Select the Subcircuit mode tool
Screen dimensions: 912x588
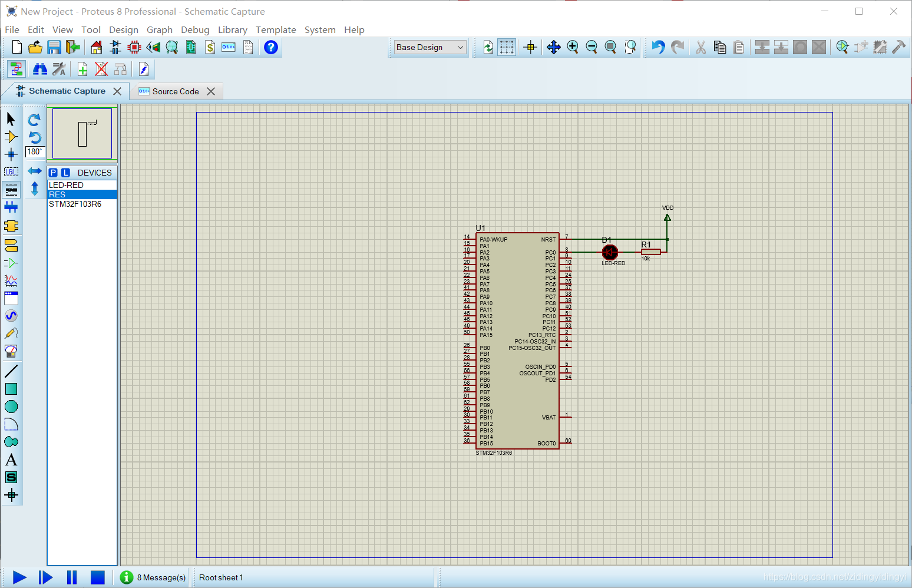(x=11, y=226)
